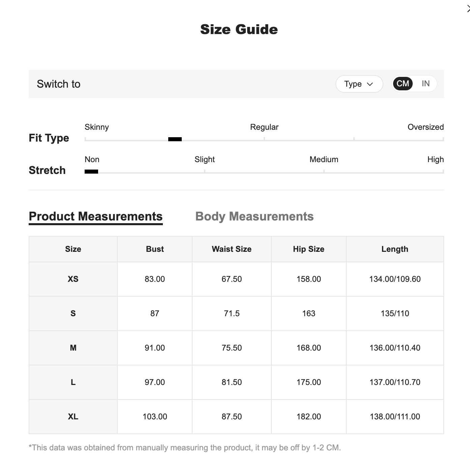This screenshot has width=470, height=476.
Task: Click the Stretch indicator at Non
Action: click(x=91, y=172)
